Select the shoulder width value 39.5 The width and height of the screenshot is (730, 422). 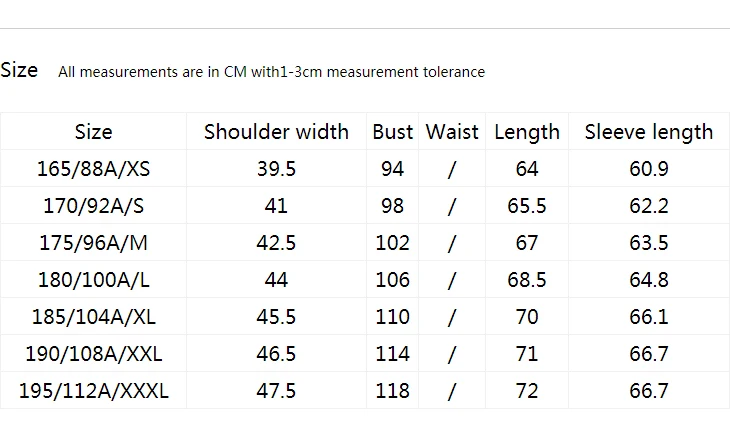point(276,169)
